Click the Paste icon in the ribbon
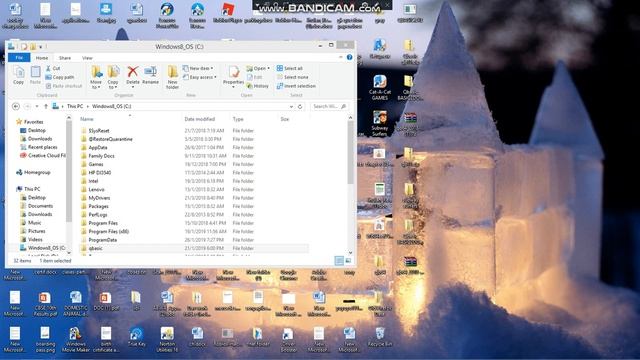Viewport: 640px width, 360px height. pyautogui.click(x=36, y=76)
